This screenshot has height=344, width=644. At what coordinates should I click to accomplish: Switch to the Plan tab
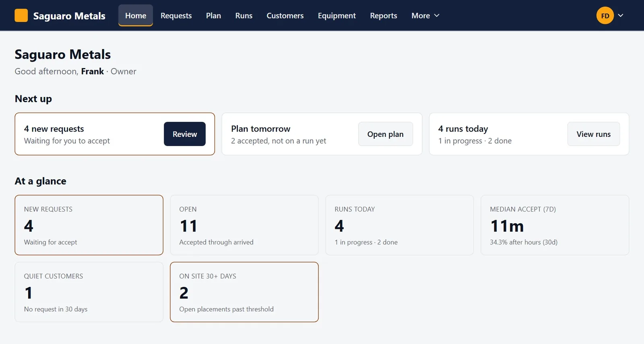tap(213, 15)
